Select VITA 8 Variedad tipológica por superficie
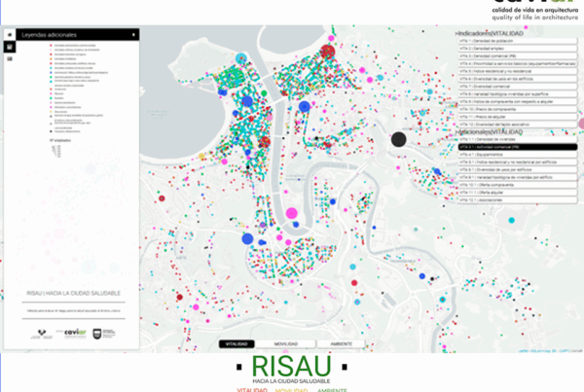 [518, 93]
